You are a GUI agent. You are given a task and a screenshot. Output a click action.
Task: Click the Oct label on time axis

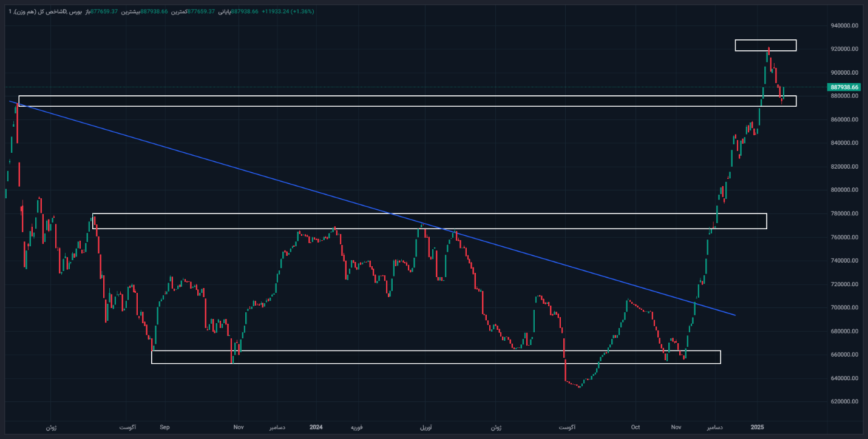coord(636,427)
